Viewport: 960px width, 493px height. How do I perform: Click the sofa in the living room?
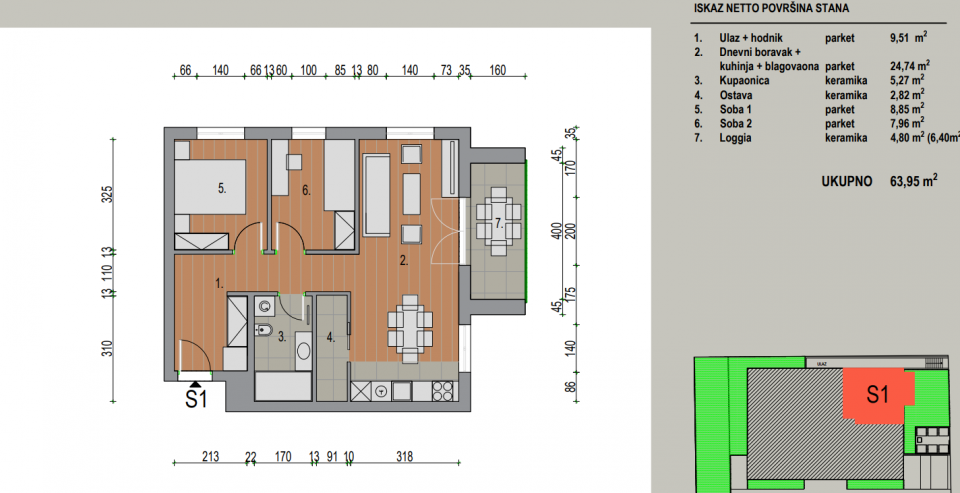(377, 195)
